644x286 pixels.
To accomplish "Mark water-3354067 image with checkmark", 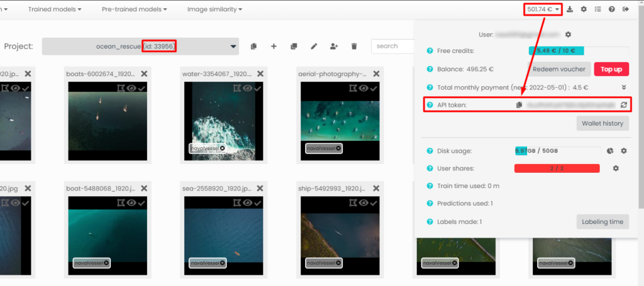I will pyautogui.click(x=258, y=88).
